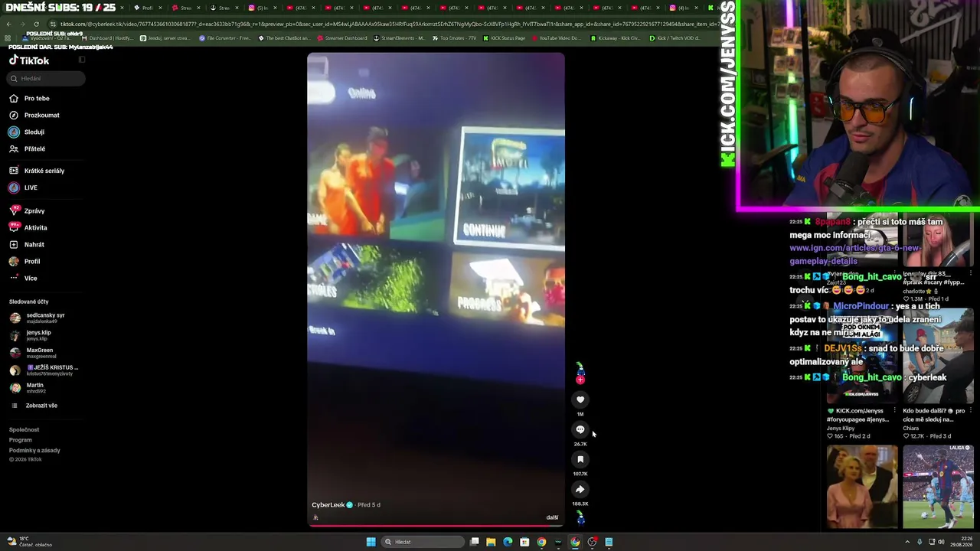Click the Windows taskbar Hledat search box
The width and height of the screenshot is (980, 551).
coord(423,542)
